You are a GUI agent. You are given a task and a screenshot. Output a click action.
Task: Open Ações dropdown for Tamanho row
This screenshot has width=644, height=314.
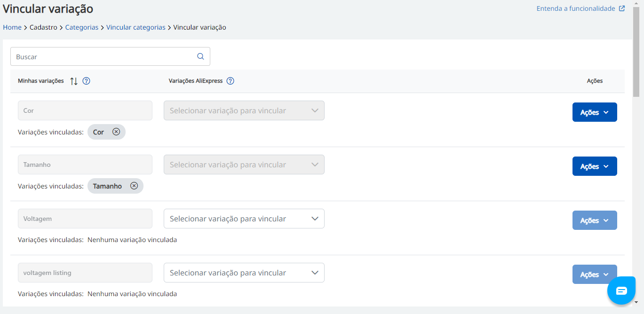pos(594,166)
